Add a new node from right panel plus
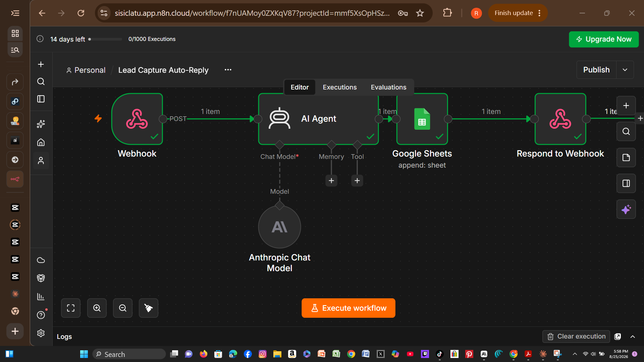The height and width of the screenshot is (362, 644). coord(626,106)
